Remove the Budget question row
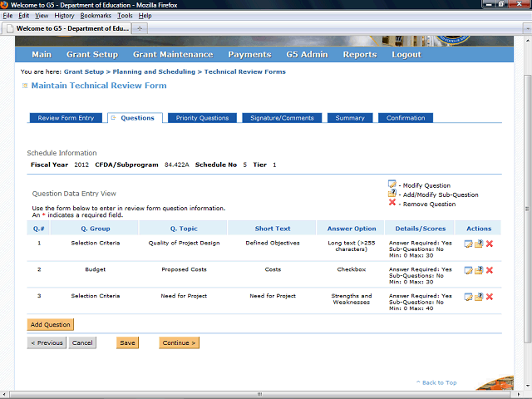Image resolution: width=532 pixels, height=399 pixels. click(x=490, y=270)
